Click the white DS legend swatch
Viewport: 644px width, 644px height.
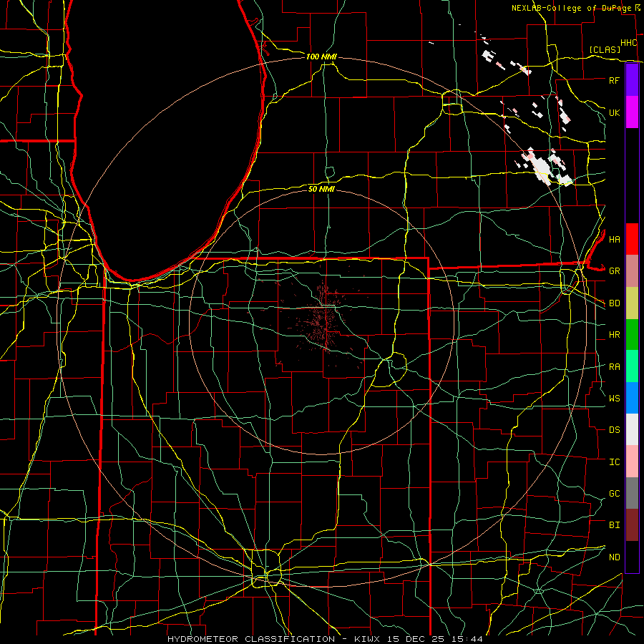(x=632, y=429)
